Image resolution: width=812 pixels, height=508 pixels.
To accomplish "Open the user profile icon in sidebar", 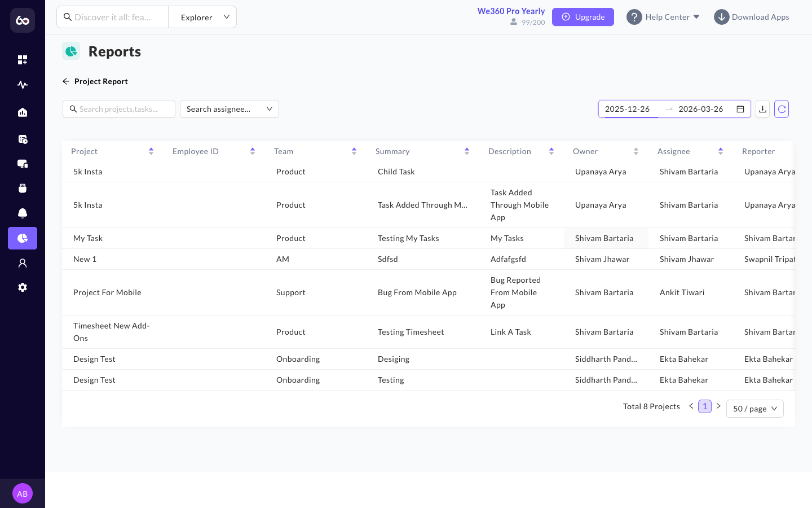I will (23, 263).
